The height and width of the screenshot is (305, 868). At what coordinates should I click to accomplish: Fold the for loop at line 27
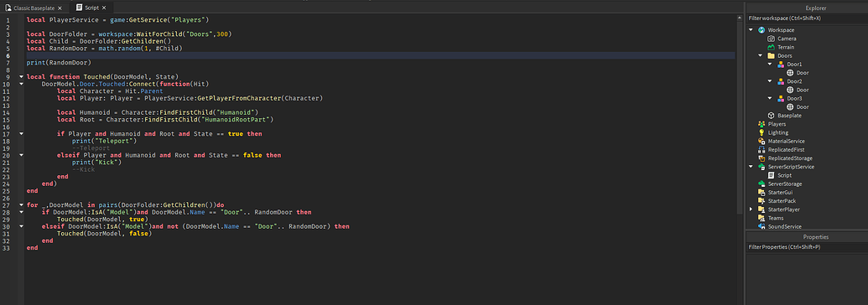click(x=21, y=204)
